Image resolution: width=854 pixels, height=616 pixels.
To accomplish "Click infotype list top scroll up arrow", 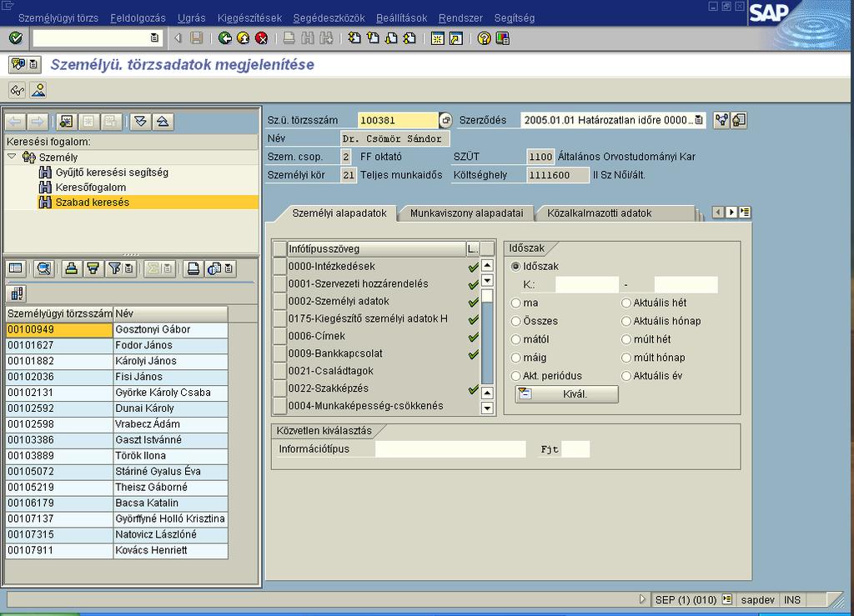I will coord(487,266).
